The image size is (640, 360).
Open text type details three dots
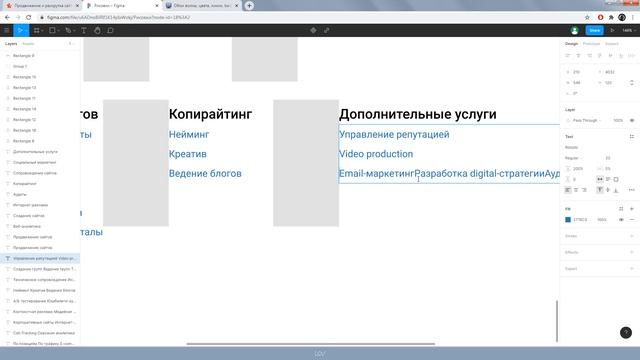tap(631, 190)
